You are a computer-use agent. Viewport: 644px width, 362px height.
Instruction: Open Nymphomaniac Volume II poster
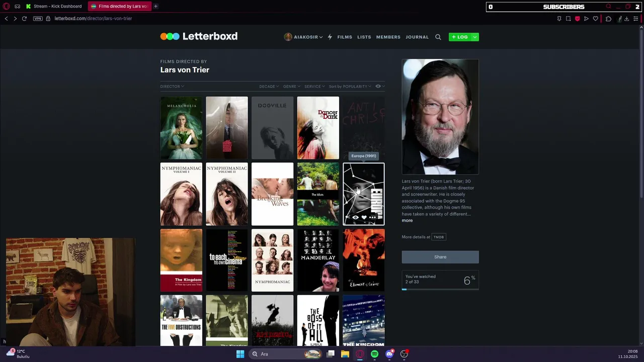(227, 194)
